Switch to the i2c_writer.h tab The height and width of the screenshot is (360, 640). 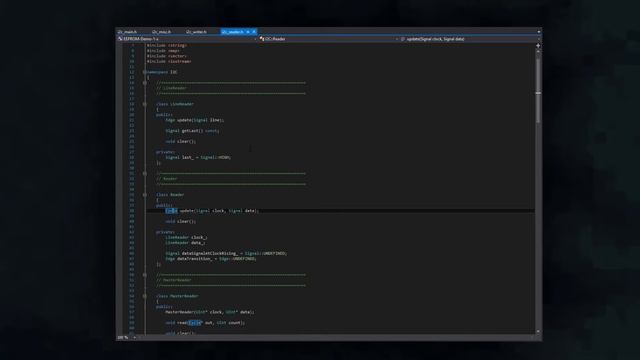(x=196, y=32)
